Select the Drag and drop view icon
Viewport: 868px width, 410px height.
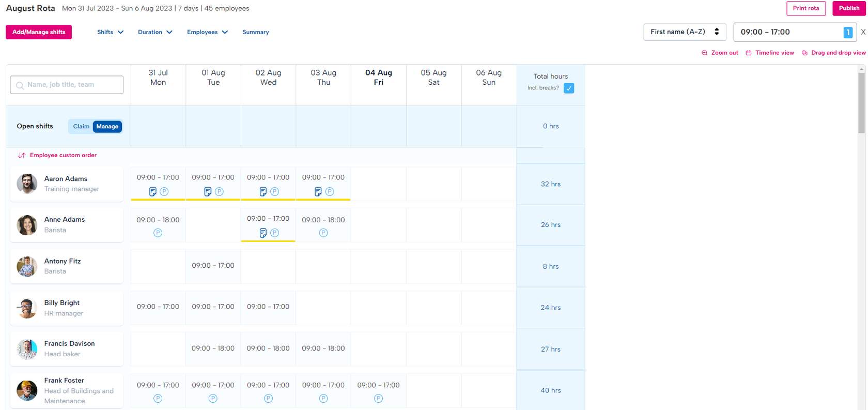click(x=804, y=53)
